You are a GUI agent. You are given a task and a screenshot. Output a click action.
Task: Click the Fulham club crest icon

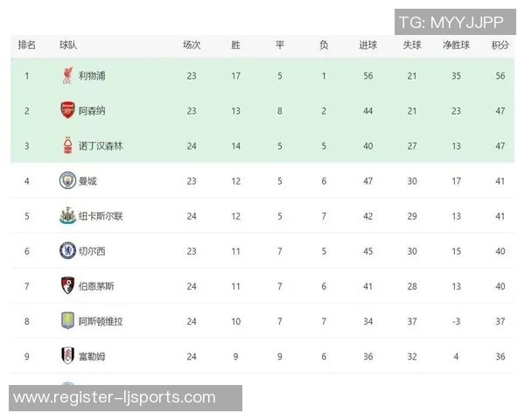coord(67,356)
